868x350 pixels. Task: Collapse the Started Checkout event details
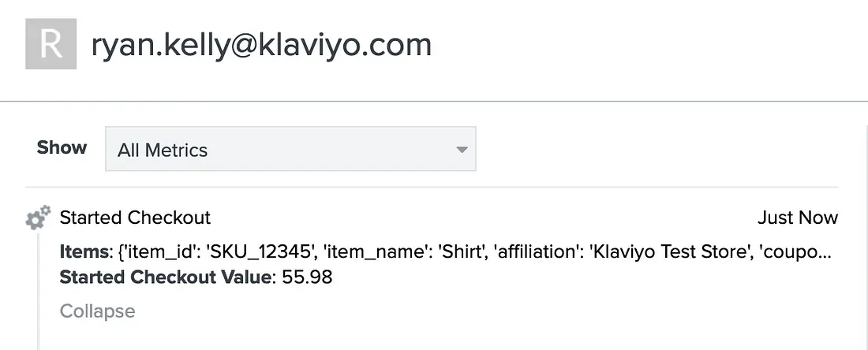[97, 311]
